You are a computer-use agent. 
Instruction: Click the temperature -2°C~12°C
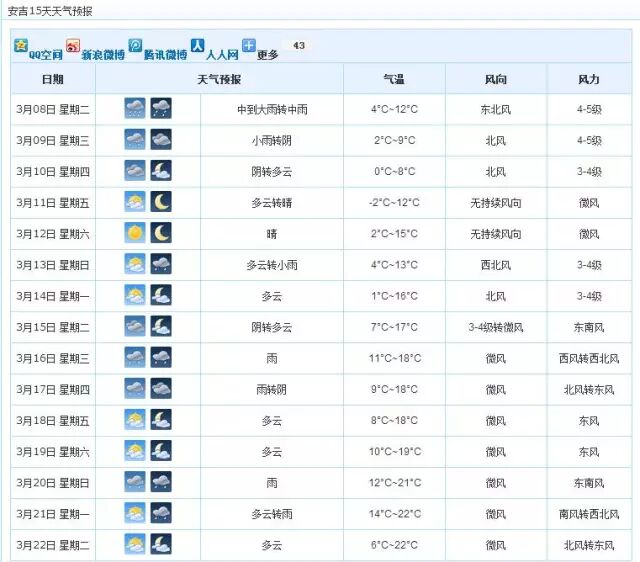394,203
